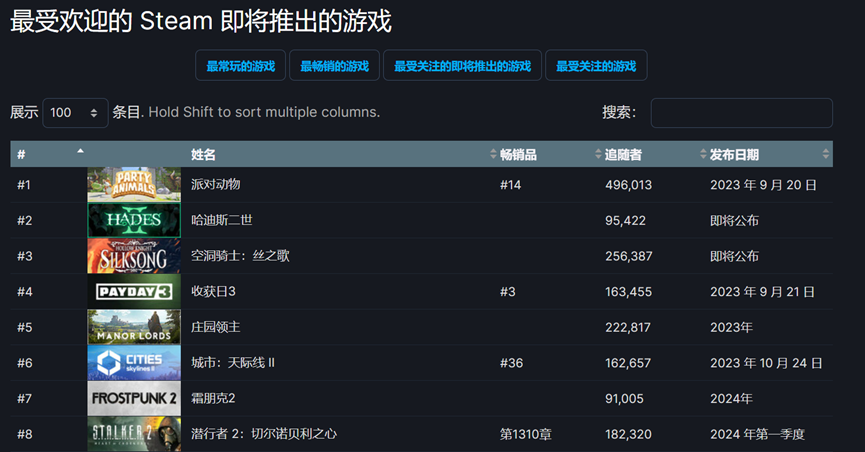Select the 2023 年 9 月 20 日 release date

(x=763, y=185)
